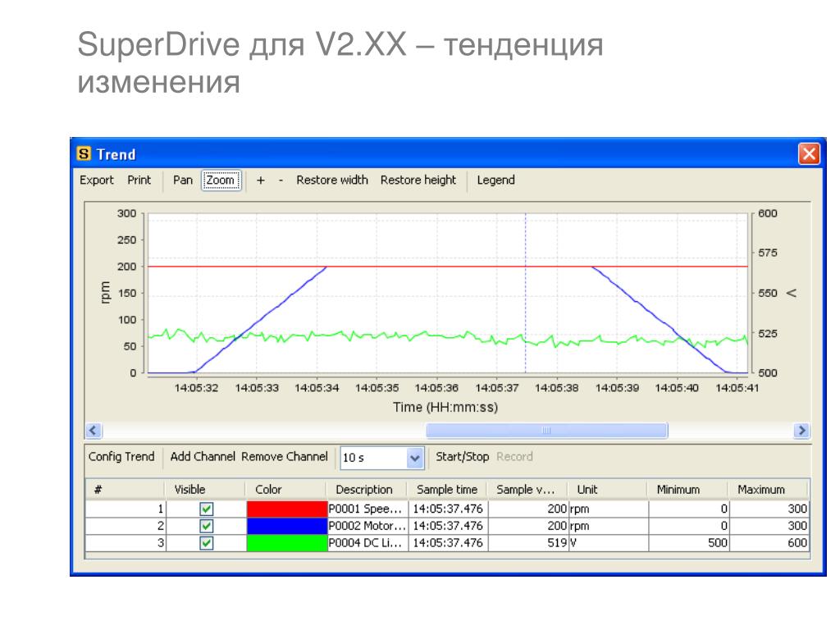Image resolution: width=840 pixels, height=630 pixels.
Task: Uncheck Visible for channel 1 (P0001)
Action: coord(206,509)
